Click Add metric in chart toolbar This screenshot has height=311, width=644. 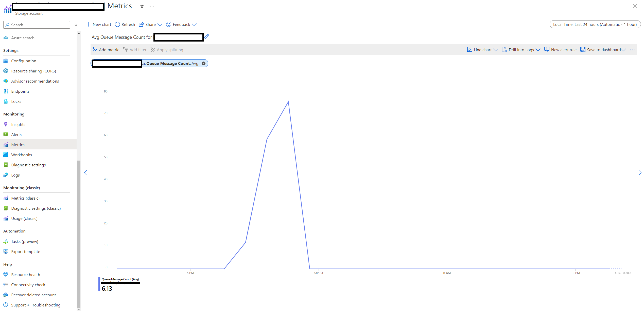106,50
